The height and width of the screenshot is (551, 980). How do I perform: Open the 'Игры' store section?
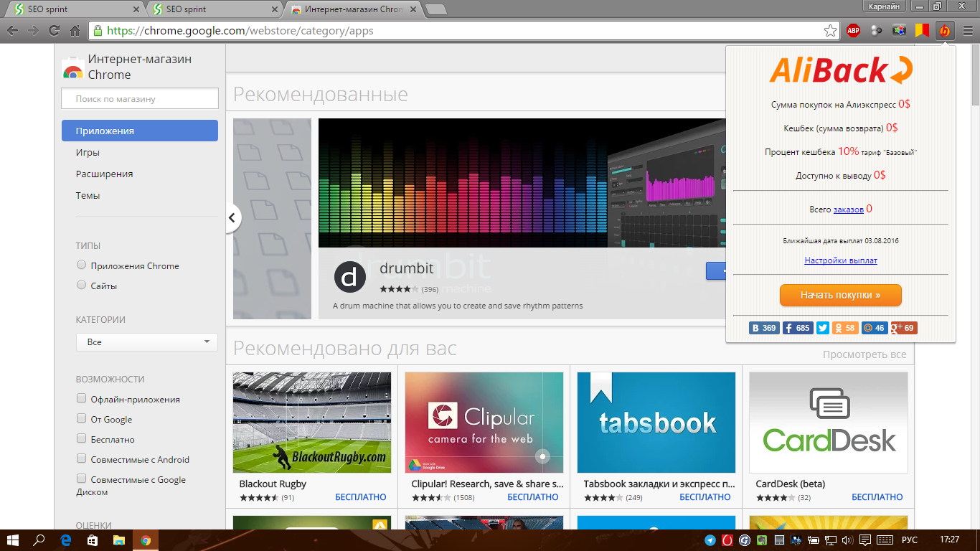click(x=88, y=152)
